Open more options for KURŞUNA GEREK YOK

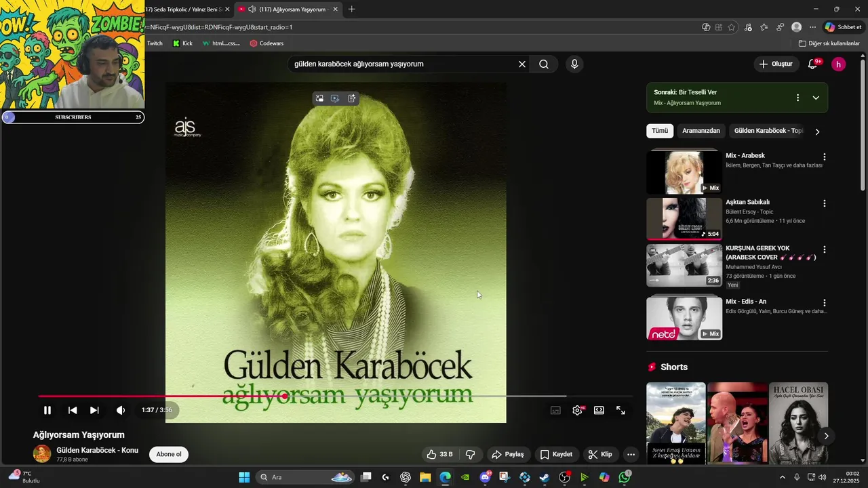coord(825,249)
